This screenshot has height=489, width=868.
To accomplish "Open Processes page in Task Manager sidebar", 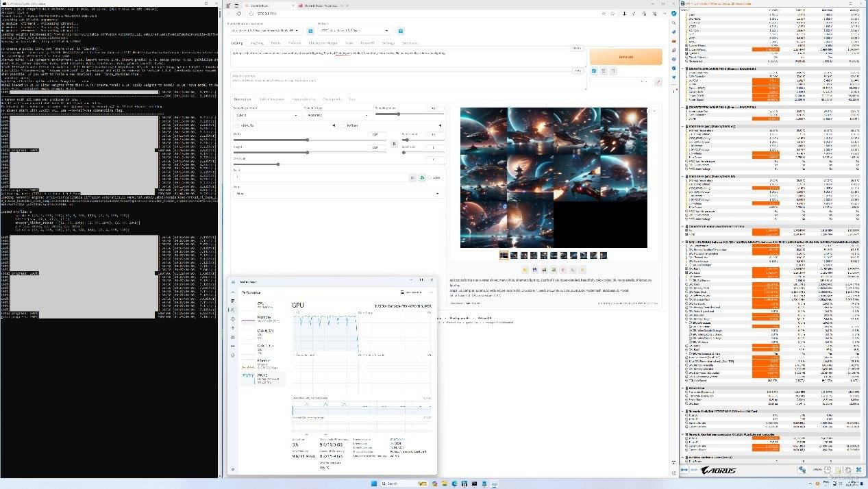I will tap(233, 301).
